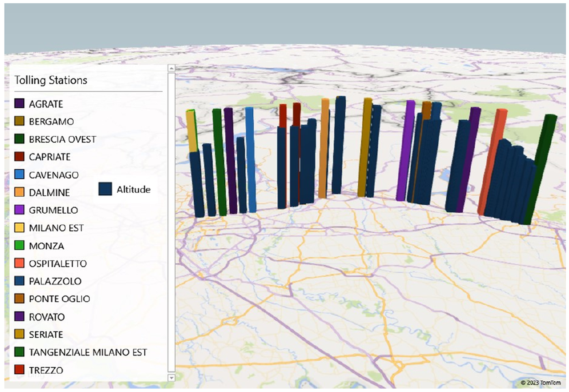Screen dimensions: 569x392
Task: Click the DALMINE orange legend swatch
Action: coord(19,192)
